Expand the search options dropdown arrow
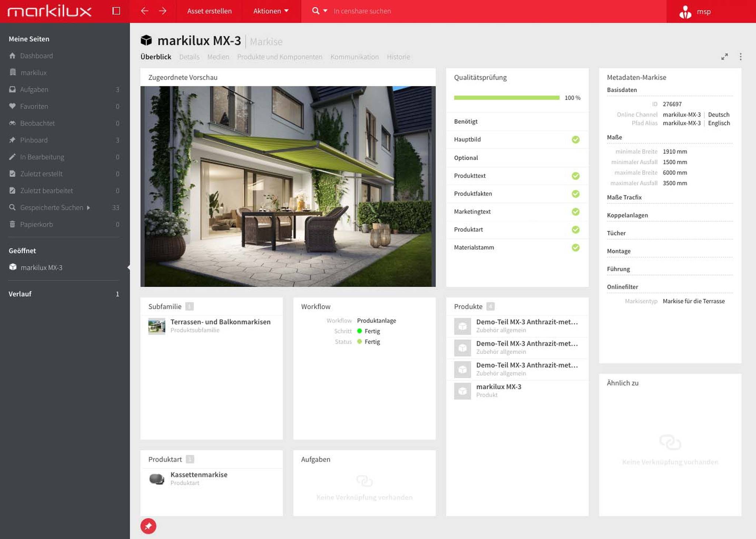 (325, 11)
